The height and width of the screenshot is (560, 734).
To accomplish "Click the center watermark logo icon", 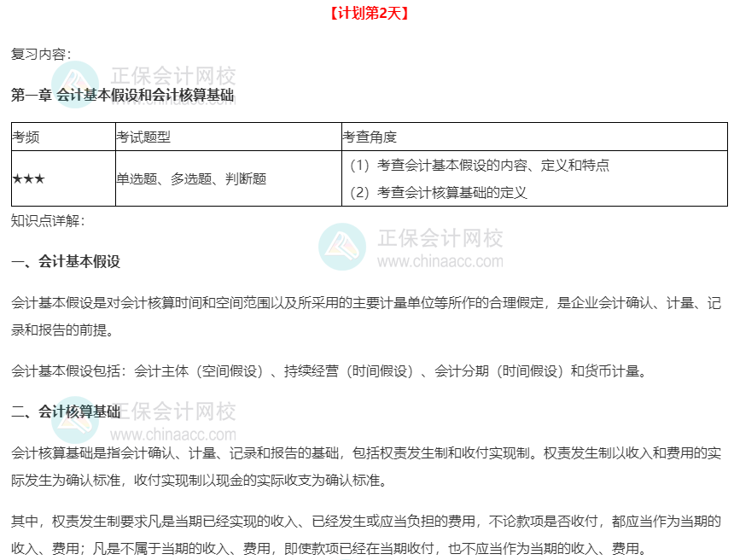I will click(x=342, y=247).
